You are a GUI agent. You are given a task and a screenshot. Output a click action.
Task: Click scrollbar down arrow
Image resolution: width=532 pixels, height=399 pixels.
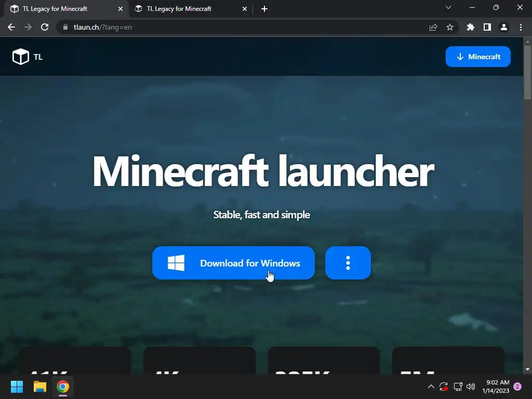tap(527, 369)
